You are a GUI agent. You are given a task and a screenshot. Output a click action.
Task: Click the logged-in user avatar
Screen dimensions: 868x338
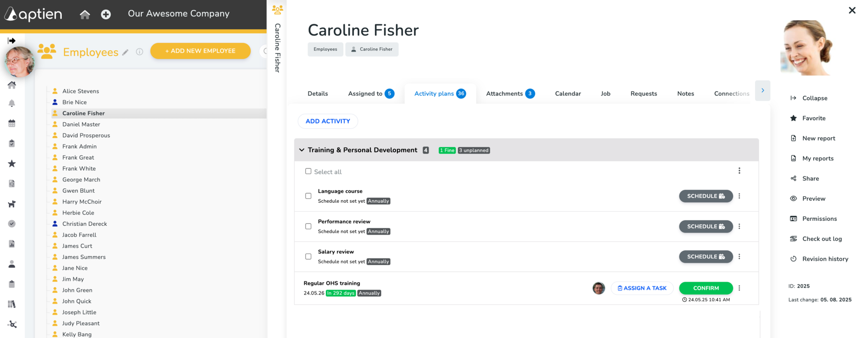19,62
